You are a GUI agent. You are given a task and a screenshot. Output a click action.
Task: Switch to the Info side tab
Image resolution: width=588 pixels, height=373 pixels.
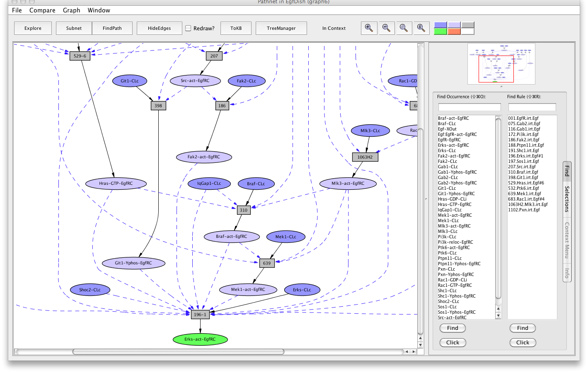pos(567,273)
